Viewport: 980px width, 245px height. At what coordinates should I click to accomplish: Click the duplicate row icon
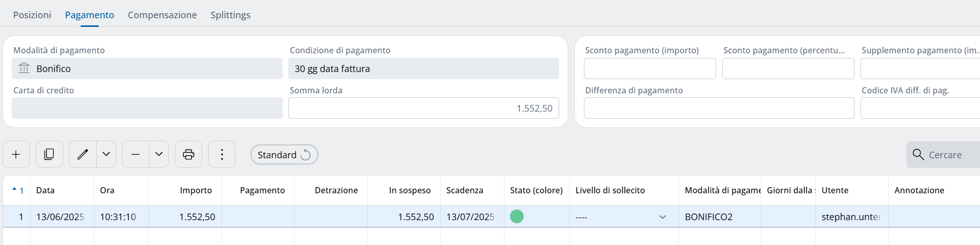click(x=49, y=154)
